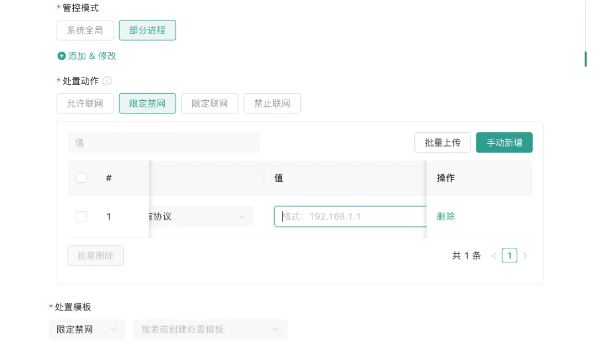
Task: Click the 值 search filter field
Action: (x=164, y=143)
